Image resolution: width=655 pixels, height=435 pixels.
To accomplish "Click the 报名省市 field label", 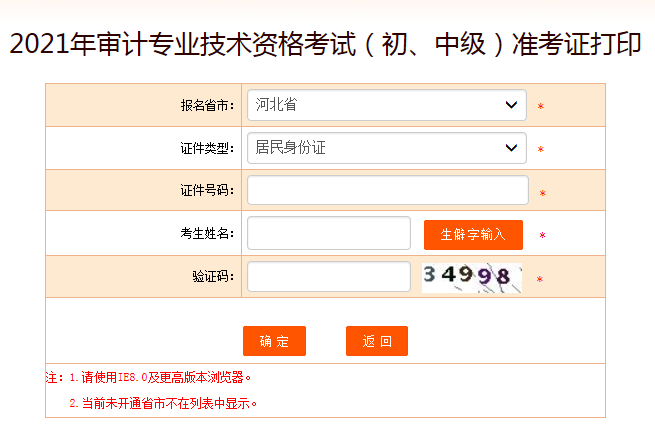I will click(x=207, y=106).
